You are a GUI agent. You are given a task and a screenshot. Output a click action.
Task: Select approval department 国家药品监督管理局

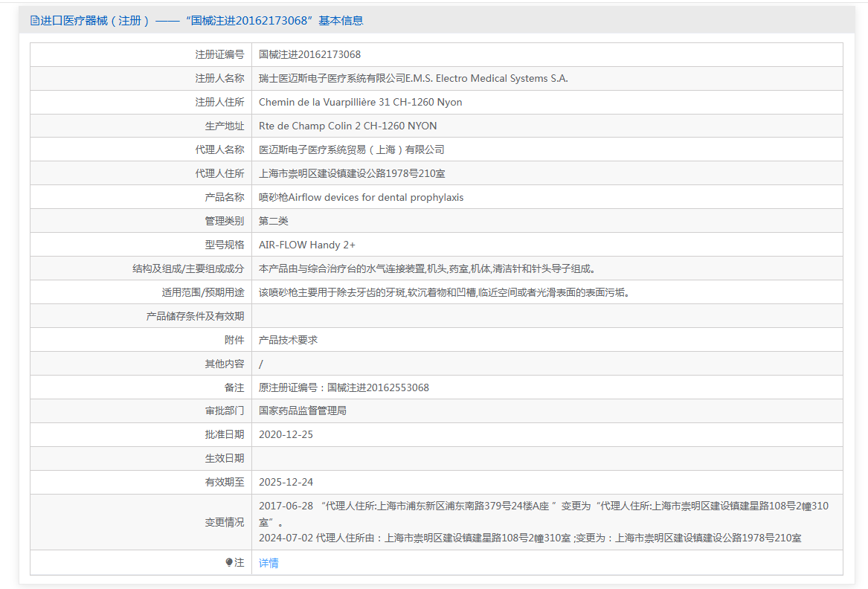(x=302, y=411)
